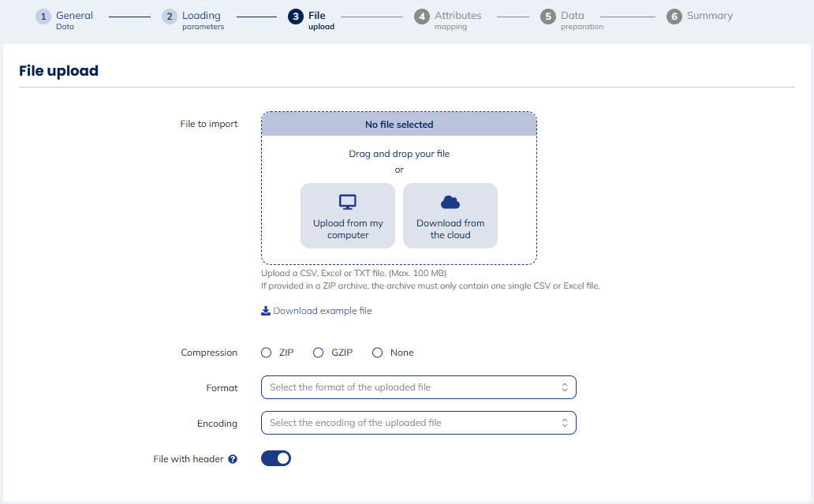Click the cloud download icon
This screenshot has height=504, width=814.
[450, 202]
